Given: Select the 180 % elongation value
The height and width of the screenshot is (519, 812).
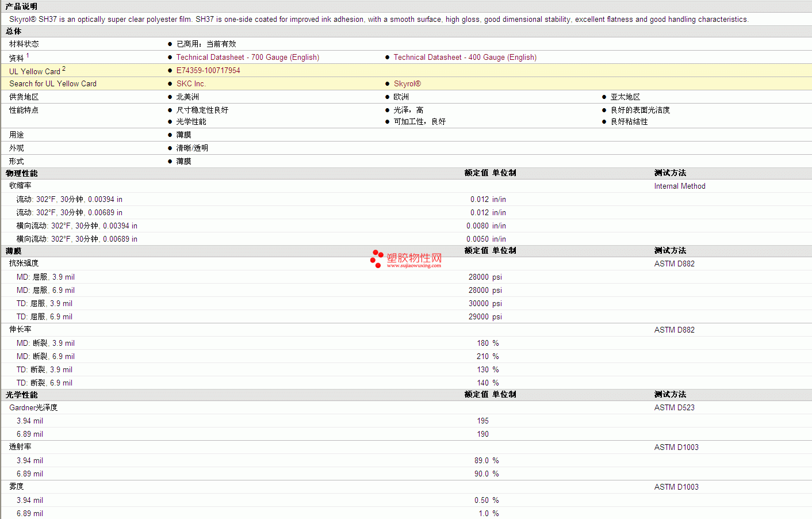Looking at the screenshot, I should [x=488, y=343].
